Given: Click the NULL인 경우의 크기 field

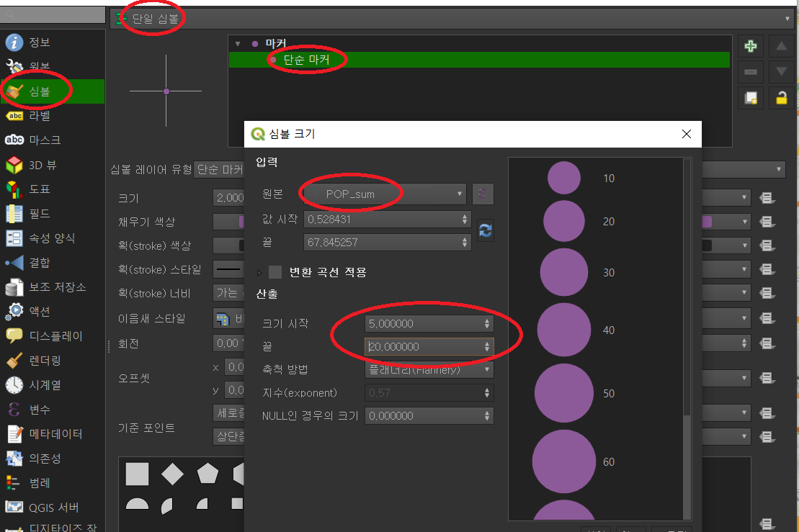Looking at the screenshot, I should [429, 416].
